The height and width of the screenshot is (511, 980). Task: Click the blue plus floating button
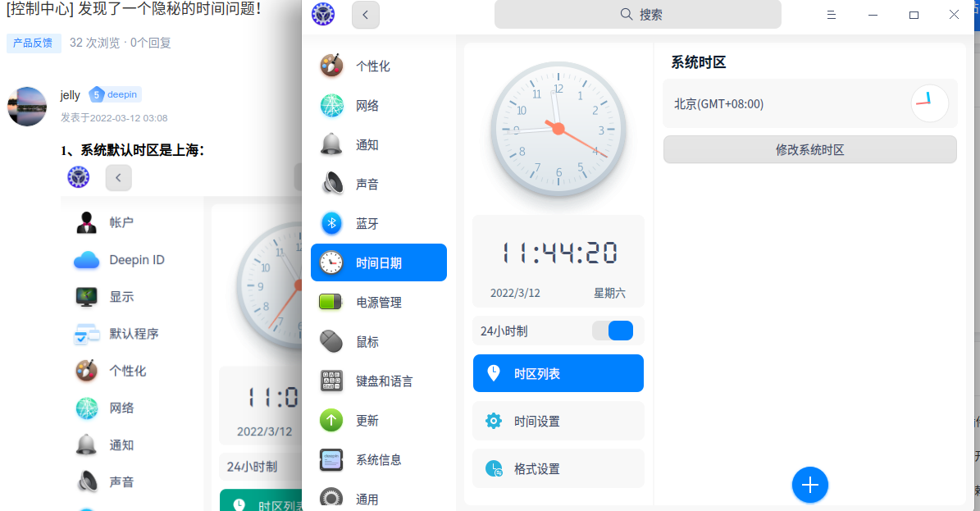pos(810,485)
